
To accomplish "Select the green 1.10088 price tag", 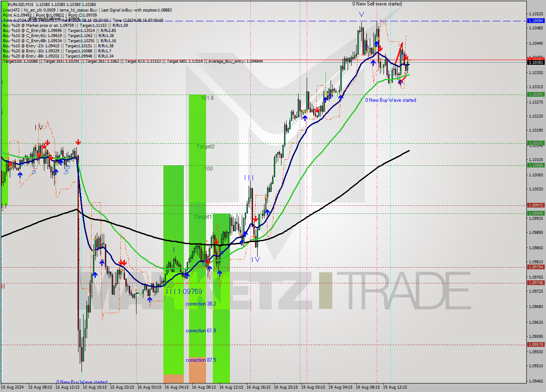I will click(536, 165).
